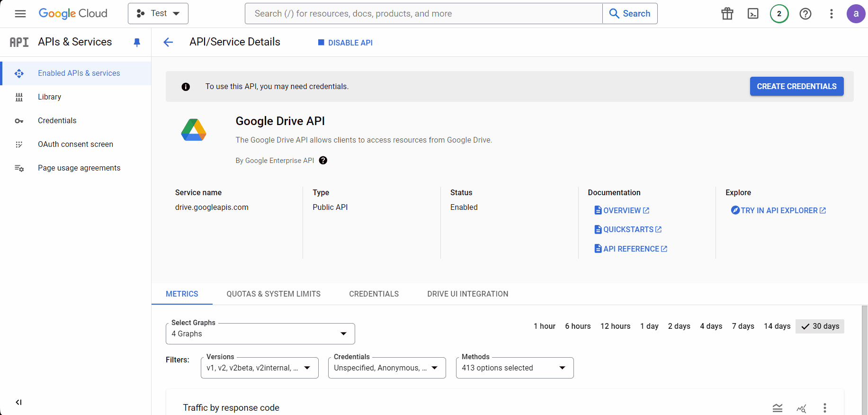Click the APIs & Services pin icon
This screenshot has width=868, height=415.
tap(137, 43)
